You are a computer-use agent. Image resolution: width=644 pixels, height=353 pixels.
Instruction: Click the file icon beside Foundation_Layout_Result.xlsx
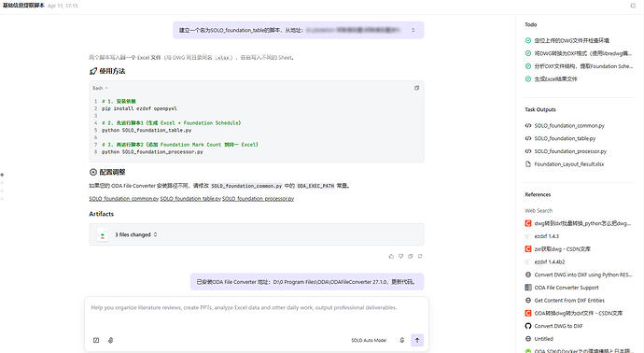[x=528, y=164]
